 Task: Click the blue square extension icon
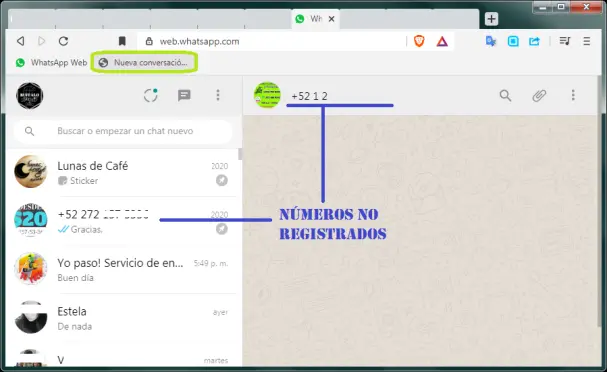tap(513, 41)
